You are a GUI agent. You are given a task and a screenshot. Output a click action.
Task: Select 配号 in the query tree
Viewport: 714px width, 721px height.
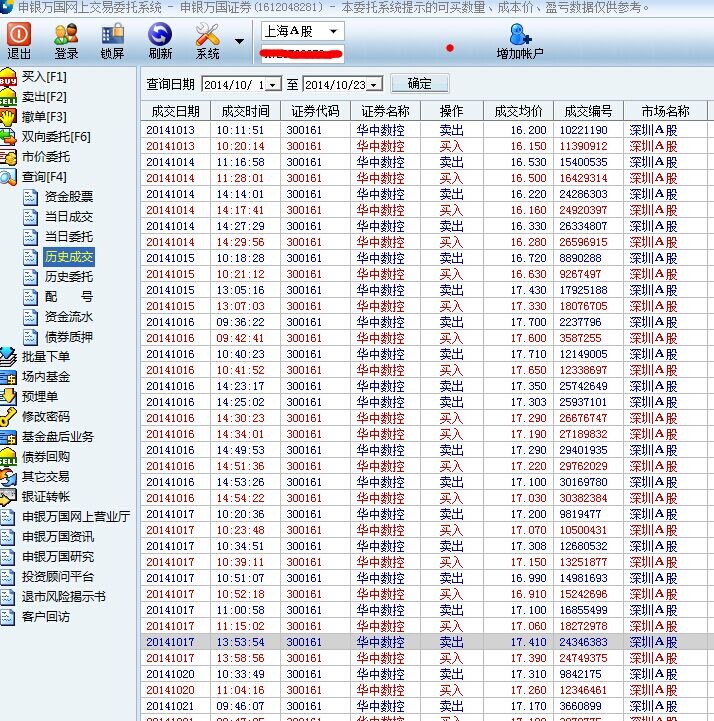[x=69, y=297]
